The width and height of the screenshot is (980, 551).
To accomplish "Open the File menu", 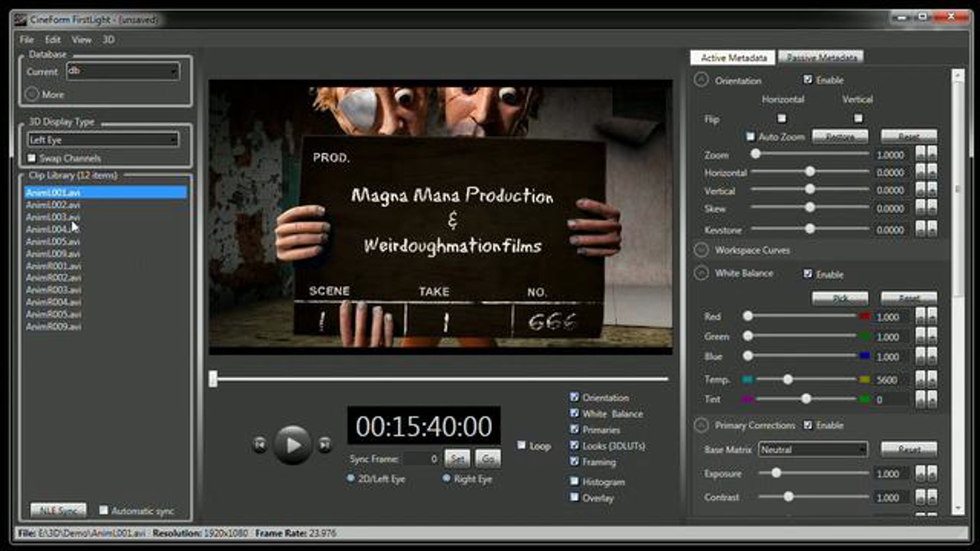I will pyautogui.click(x=27, y=40).
